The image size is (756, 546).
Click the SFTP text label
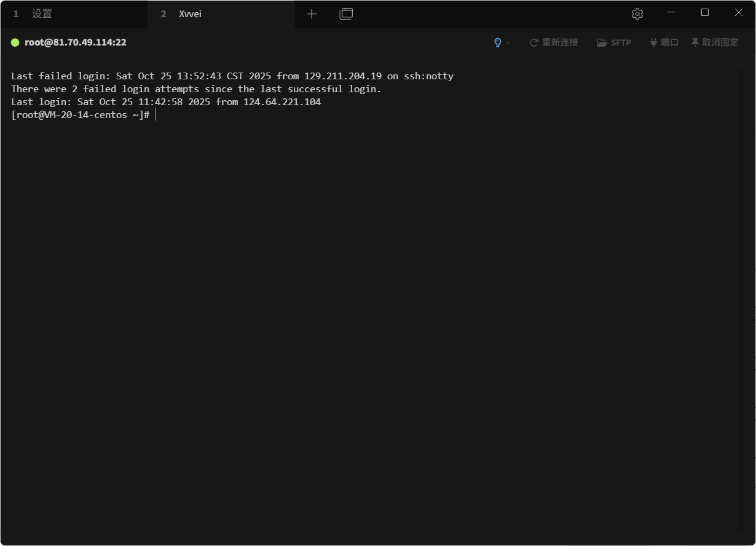tap(621, 43)
